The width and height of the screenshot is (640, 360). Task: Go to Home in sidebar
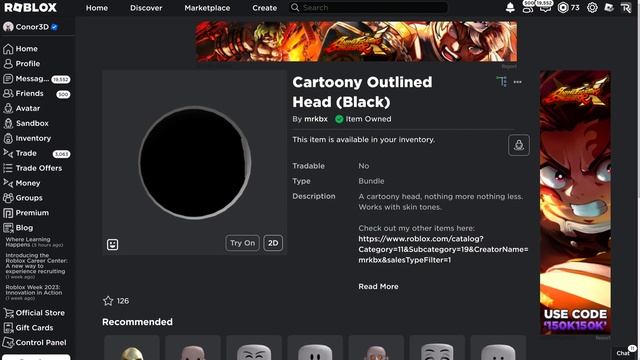20,49
